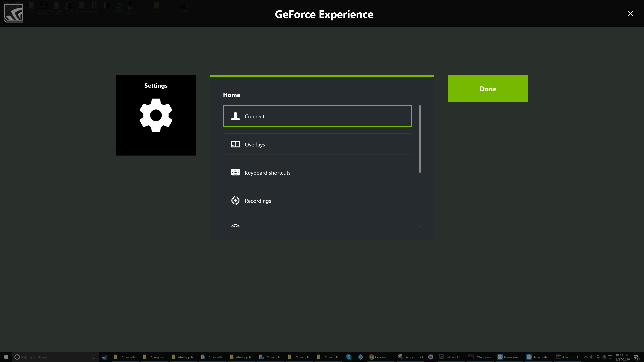Switch to the TeamViewer window
Screen dimensions: 644x362
click(x=509, y=357)
